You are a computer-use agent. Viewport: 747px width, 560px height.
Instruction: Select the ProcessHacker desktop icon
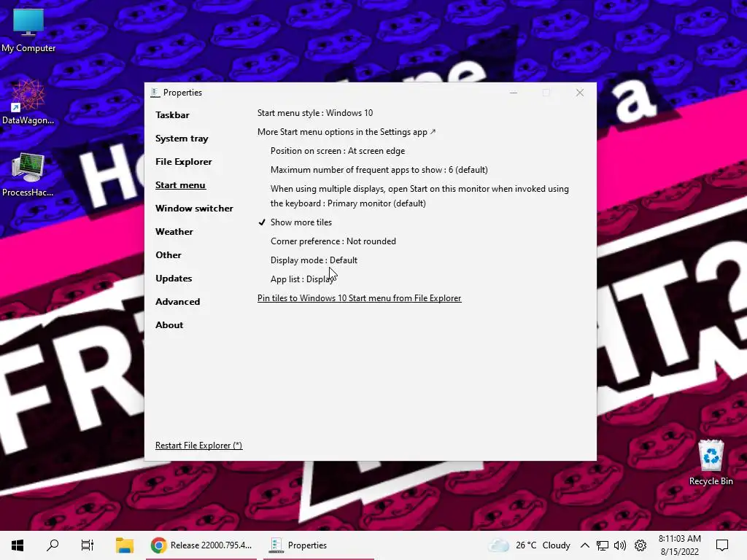pyautogui.click(x=28, y=175)
